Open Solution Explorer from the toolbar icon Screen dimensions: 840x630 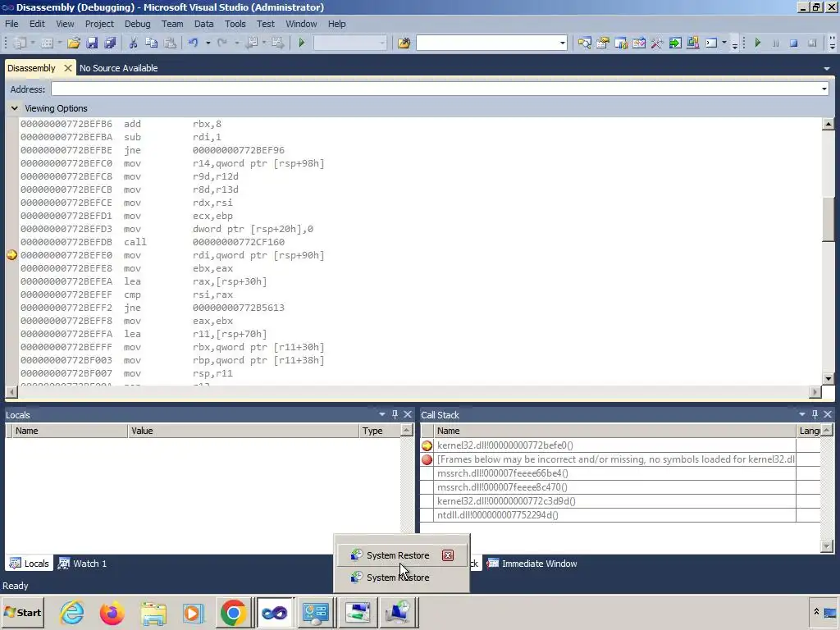pyautogui.click(x=584, y=43)
